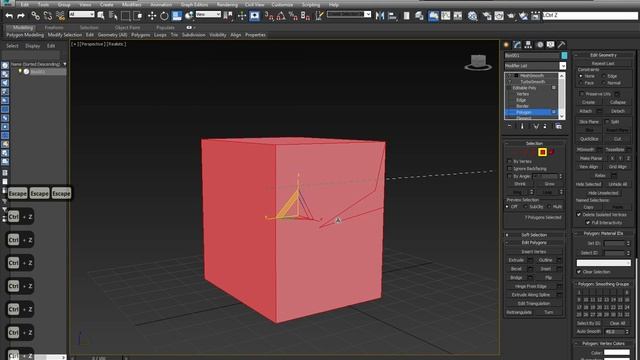The height and width of the screenshot is (360, 640).
Task: Uncheck the Clear Selection checkbox
Action: (579, 272)
